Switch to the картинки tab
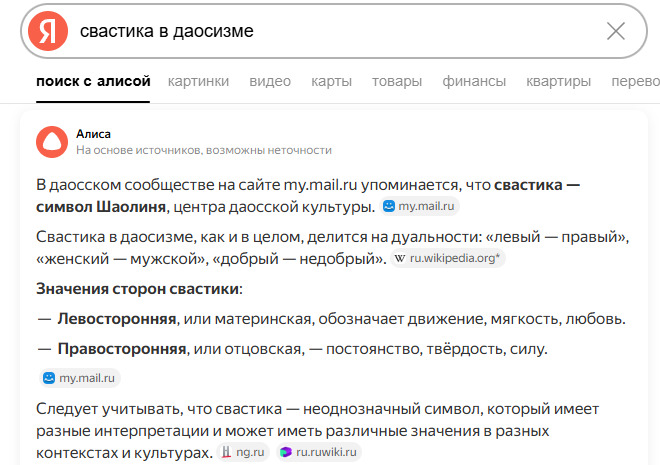The height and width of the screenshot is (465, 660). 198,81
